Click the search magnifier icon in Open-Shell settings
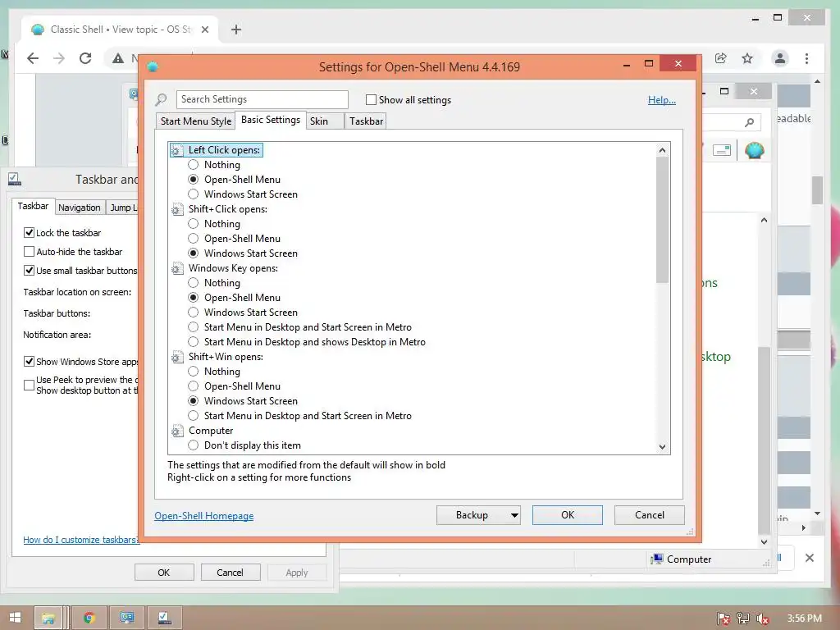This screenshot has height=630, width=840. point(161,99)
